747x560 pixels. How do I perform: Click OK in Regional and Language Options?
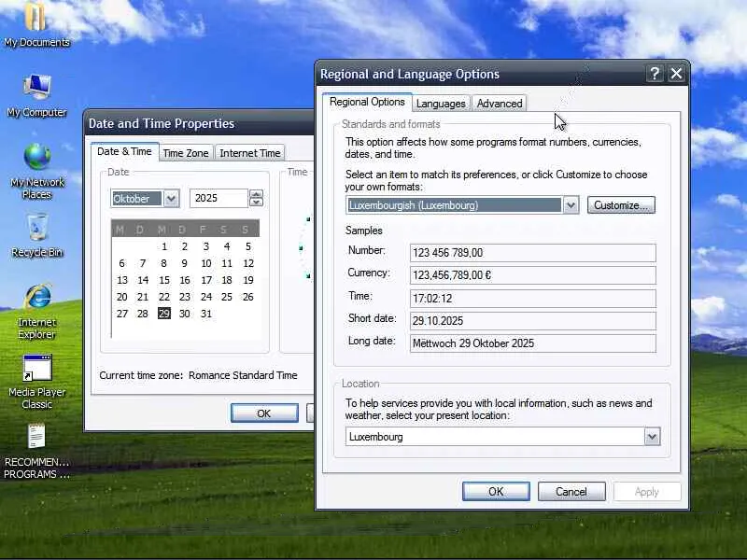click(x=496, y=492)
